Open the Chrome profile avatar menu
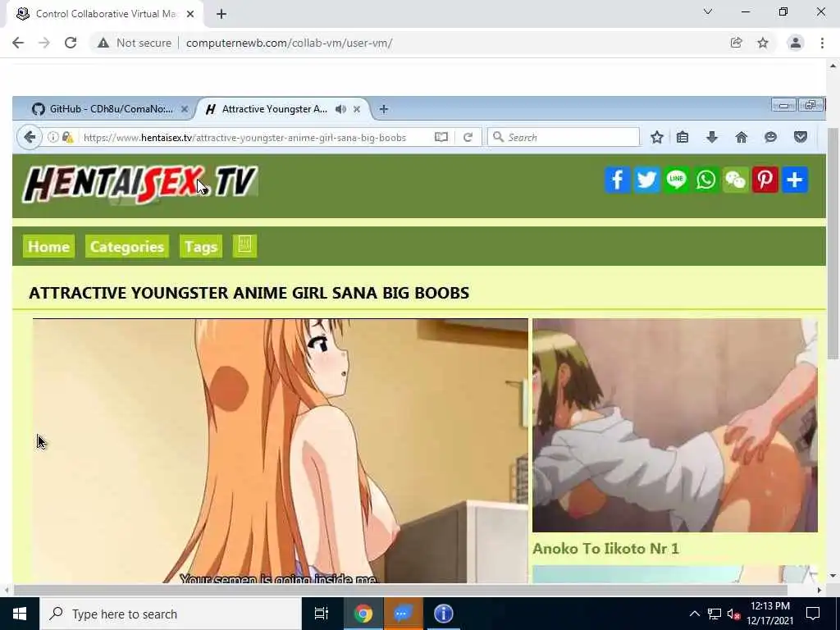 coord(796,43)
